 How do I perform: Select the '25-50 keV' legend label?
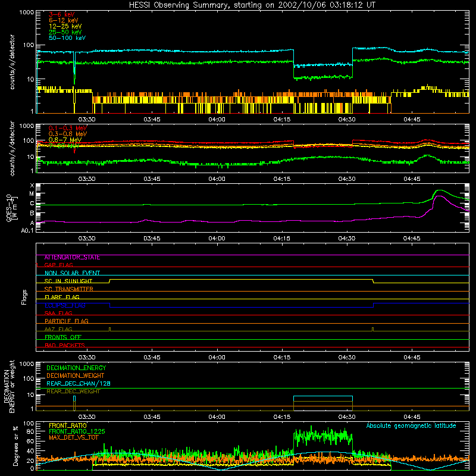click(x=65, y=32)
